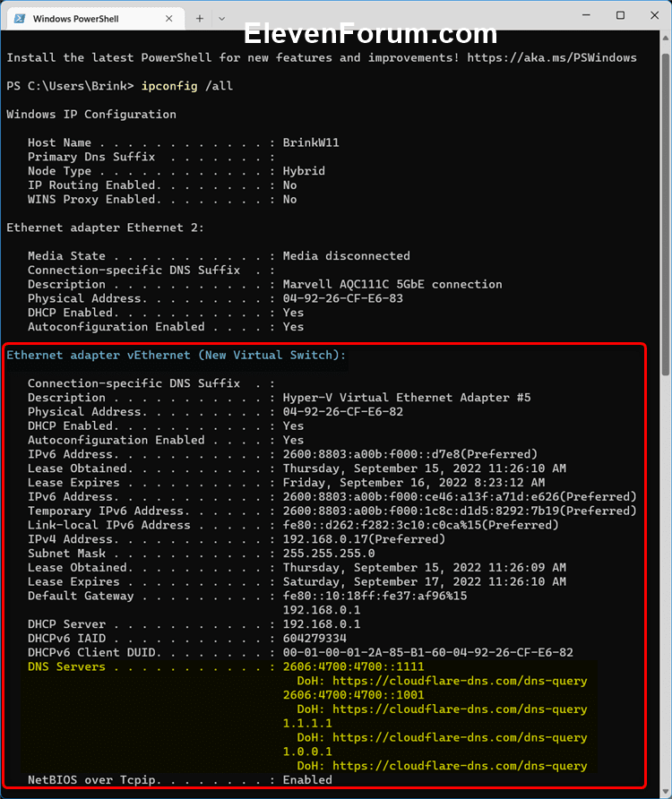Viewport: 672px width, 799px height.
Task: Open the https://aka.ms/PSWindows link
Action: (552, 57)
